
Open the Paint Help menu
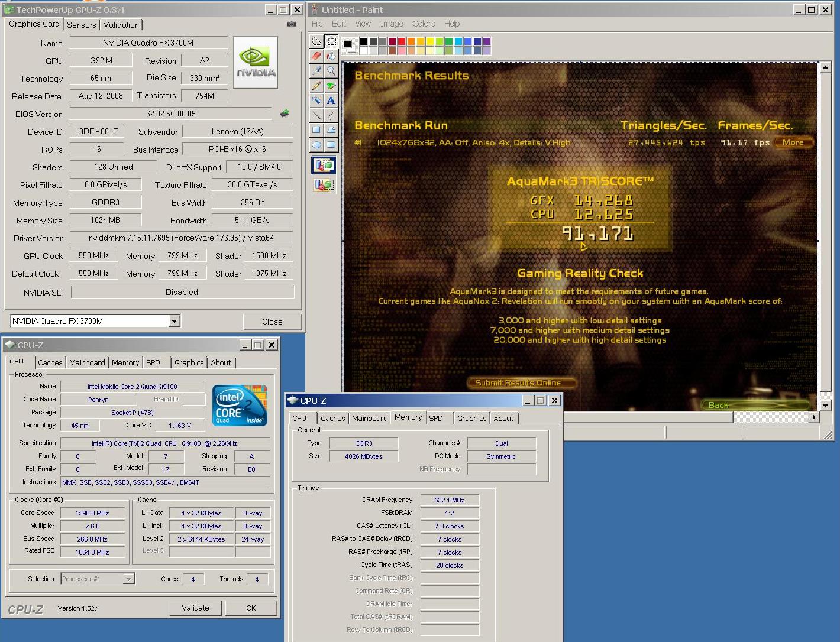click(452, 24)
